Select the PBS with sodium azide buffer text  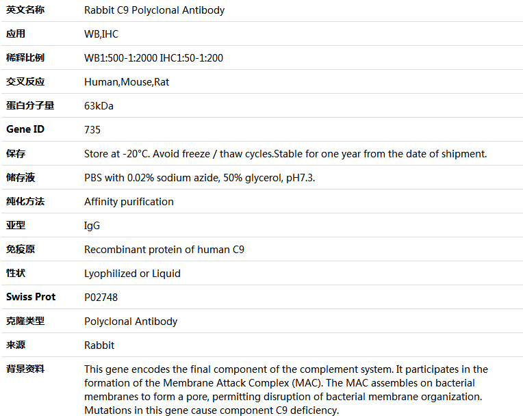pyautogui.click(x=199, y=178)
